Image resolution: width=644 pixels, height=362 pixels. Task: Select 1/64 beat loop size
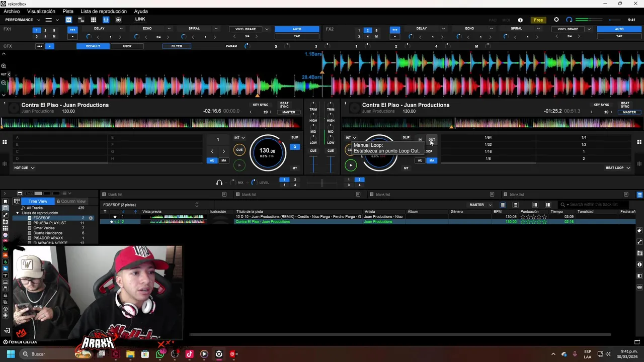click(x=488, y=138)
